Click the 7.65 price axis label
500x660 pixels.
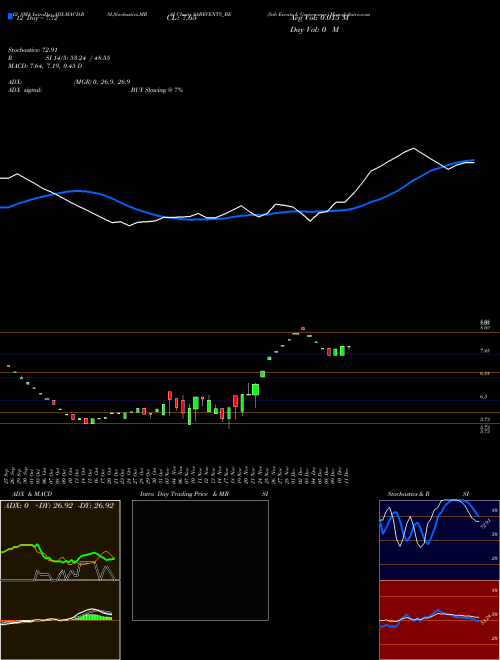pyautogui.click(x=484, y=350)
